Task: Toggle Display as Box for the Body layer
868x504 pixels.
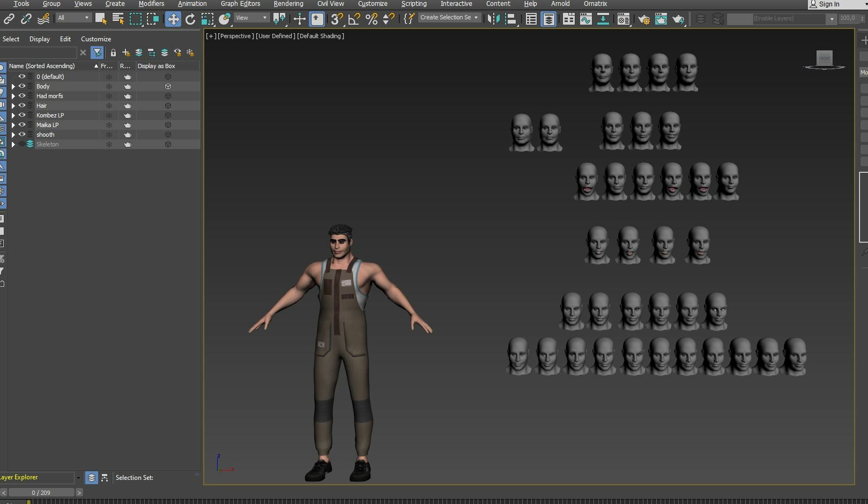Action: [168, 86]
